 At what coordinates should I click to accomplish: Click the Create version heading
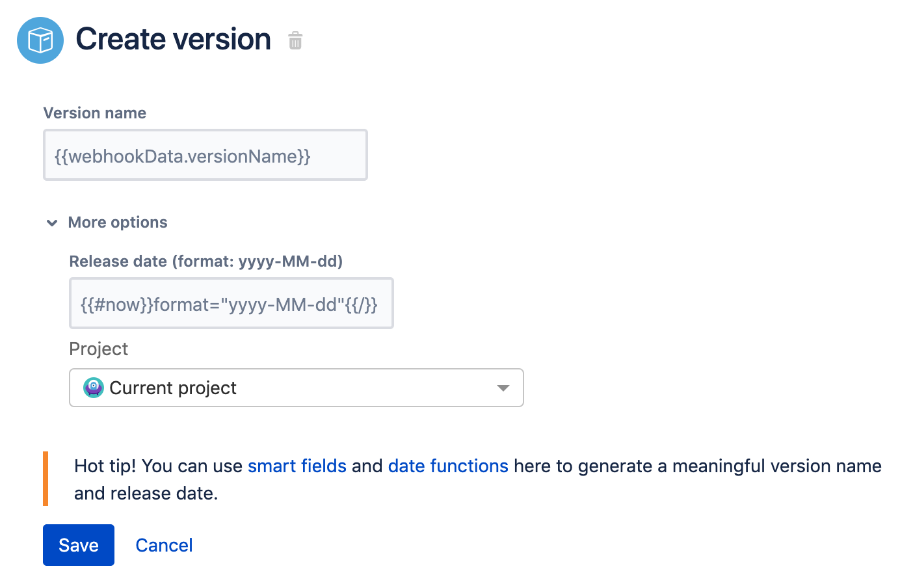[x=174, y=39]
